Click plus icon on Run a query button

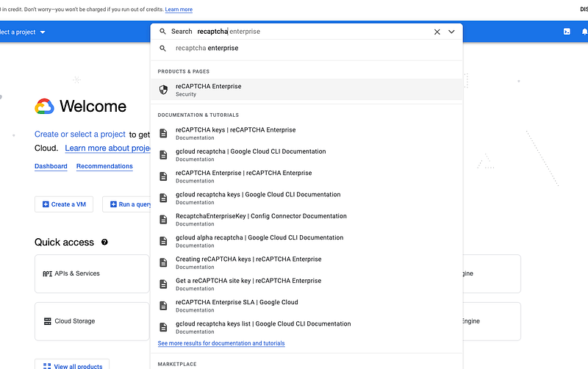[113, 204]
